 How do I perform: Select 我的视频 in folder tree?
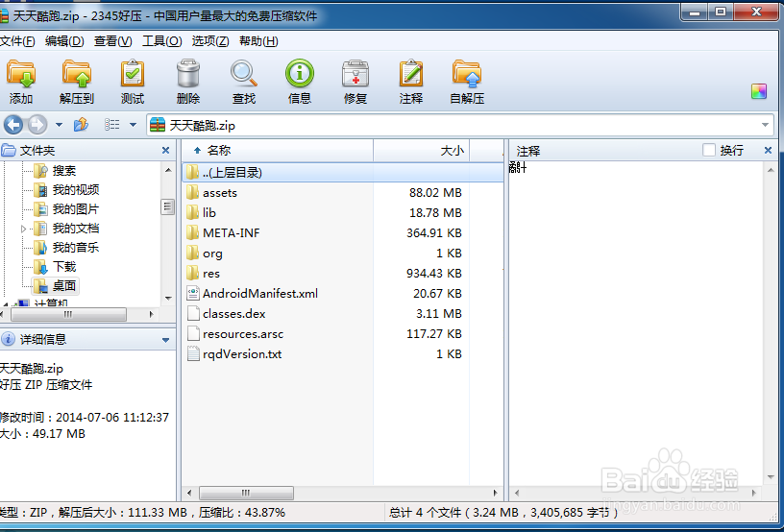pos(76,190)
